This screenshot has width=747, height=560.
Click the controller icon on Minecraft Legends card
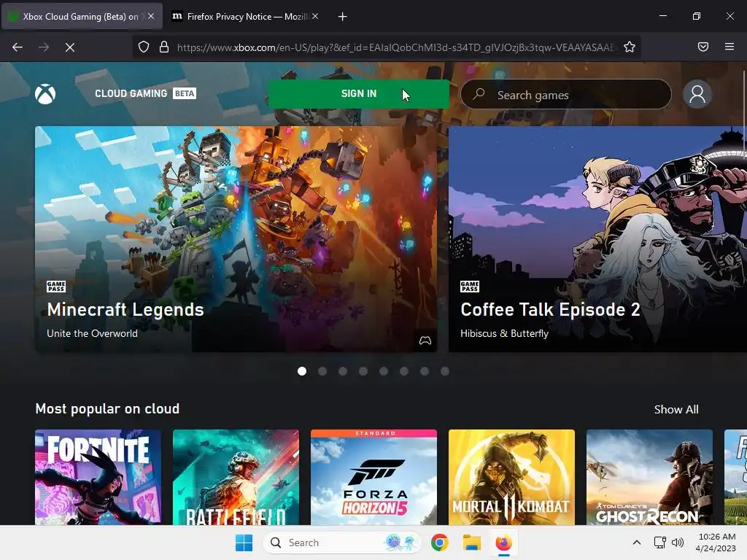point(425,340)
